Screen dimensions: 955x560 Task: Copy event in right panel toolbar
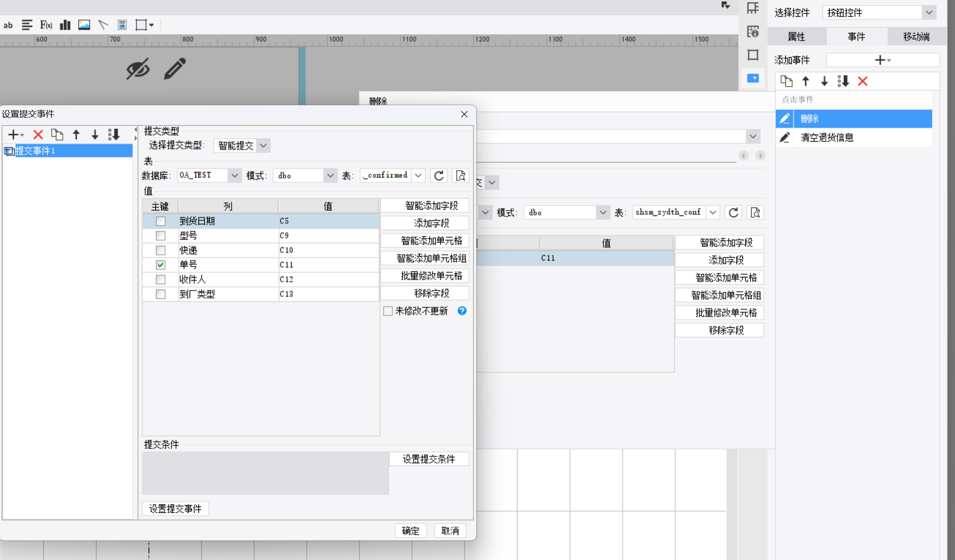pos(787,81)
